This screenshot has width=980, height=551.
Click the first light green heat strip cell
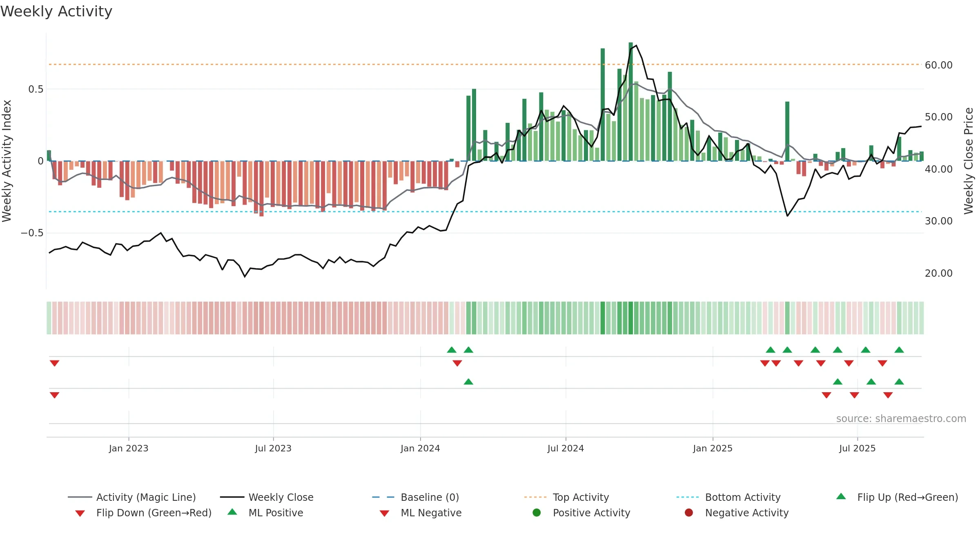coord(49,318)
